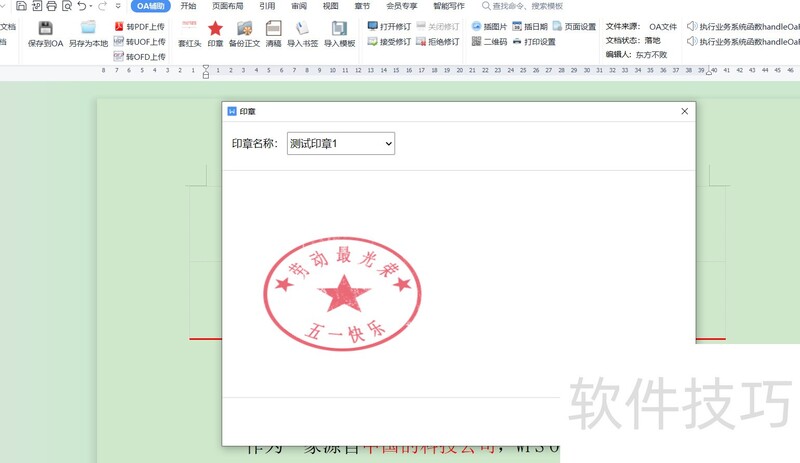Switch to the 会员专享 tab
Image resolution: width=800 pixels, height=463 pixels.
[402, 6]
